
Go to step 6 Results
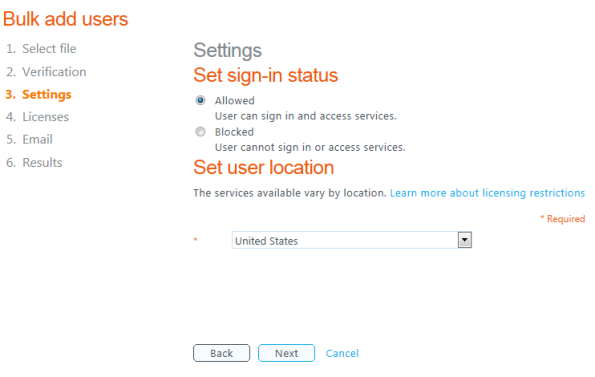(34, 162)
